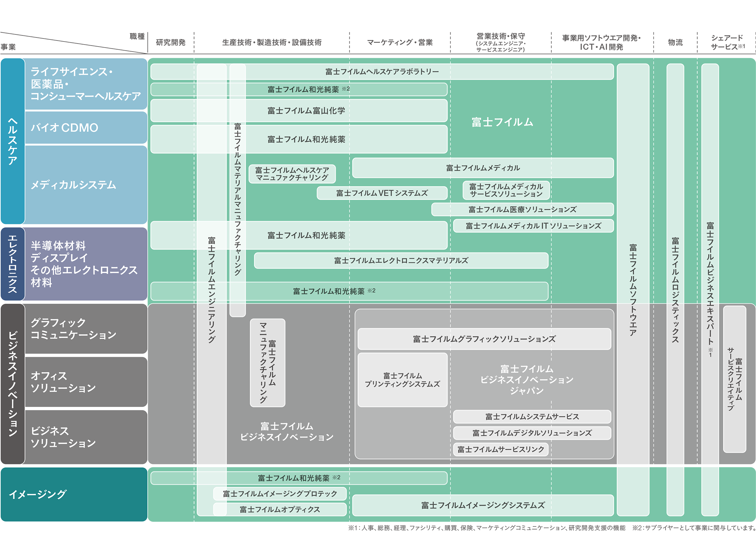Click the 事業 axis label
The width and height of the screenshot is (756, 544).
coord(8,47)
